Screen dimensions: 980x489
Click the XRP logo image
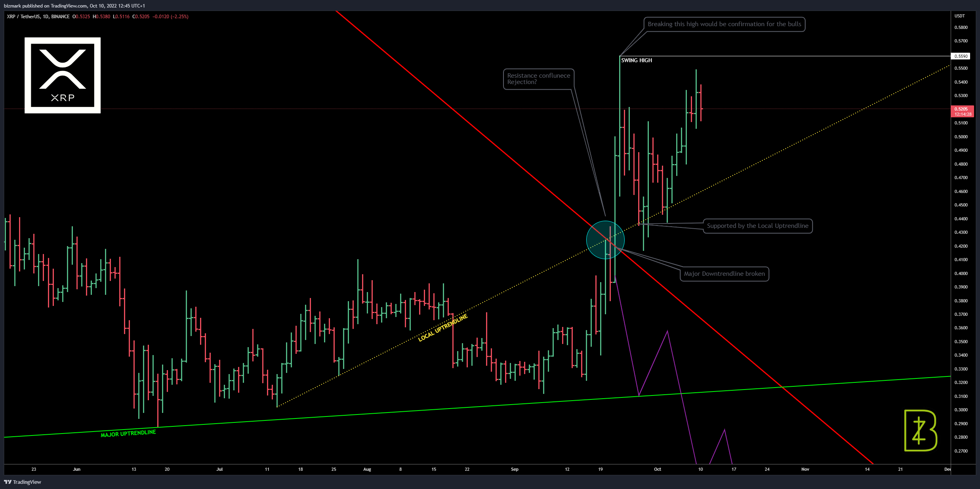coord(63,75)
